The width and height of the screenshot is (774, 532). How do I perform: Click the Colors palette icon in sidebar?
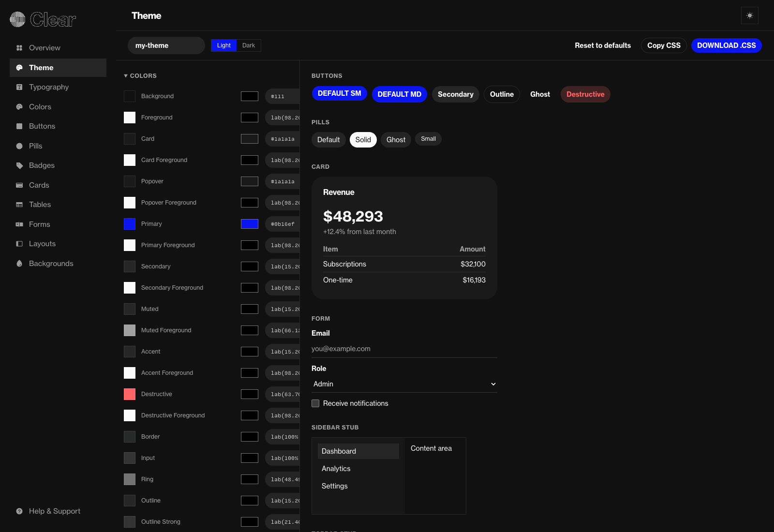19,107
